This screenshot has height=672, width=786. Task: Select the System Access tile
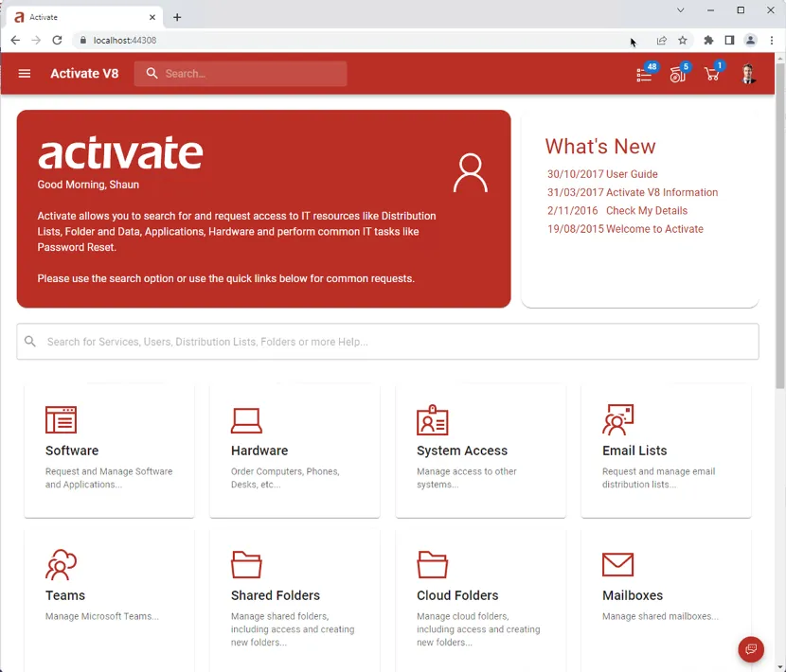pos(481,451)
